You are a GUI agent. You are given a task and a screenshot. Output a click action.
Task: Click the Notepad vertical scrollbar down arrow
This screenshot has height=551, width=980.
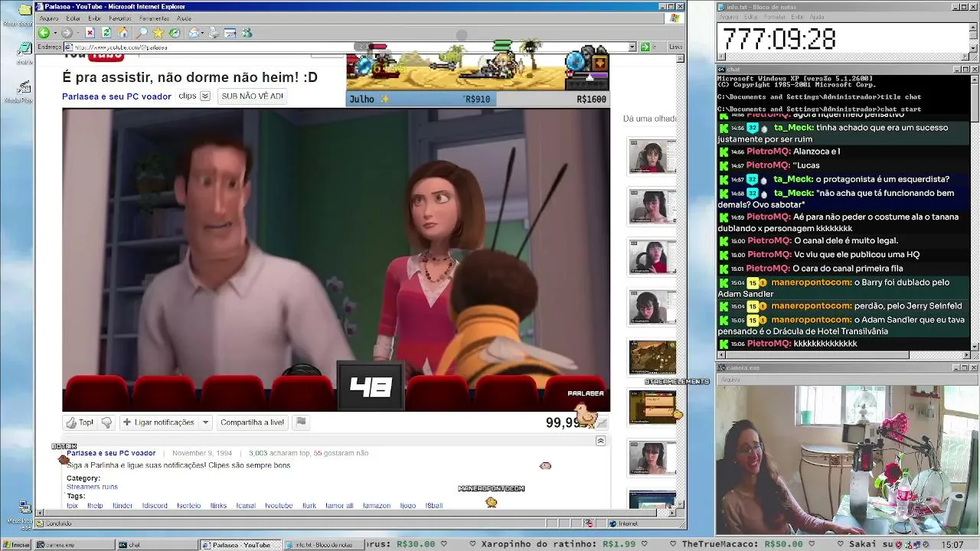974,48
